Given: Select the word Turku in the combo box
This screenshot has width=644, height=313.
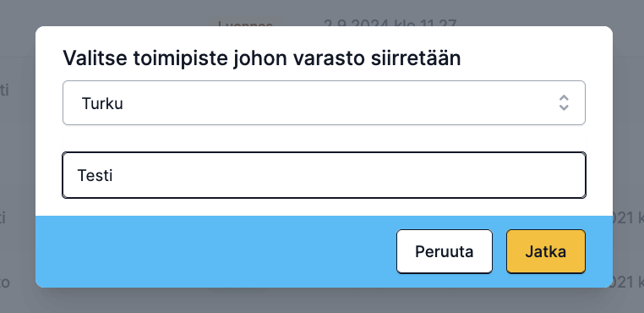Looking at the screenshot, I should tap(102, 104).
